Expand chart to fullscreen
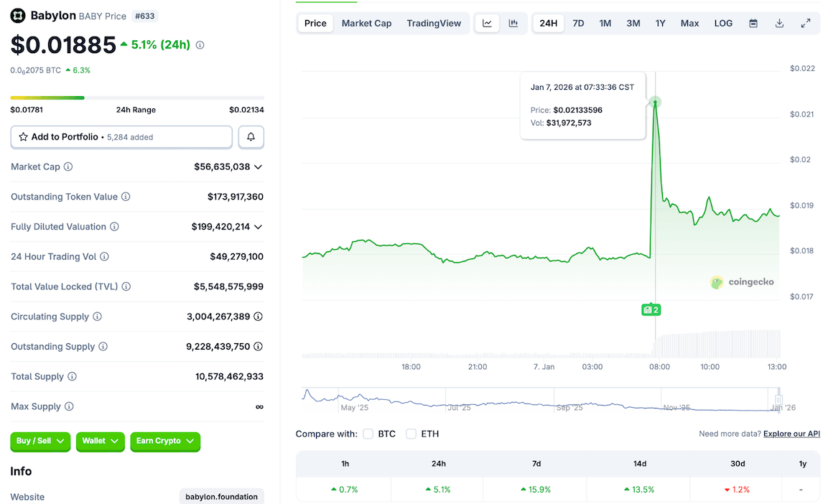This screenshot has height=504, width=823. [806, 23]
